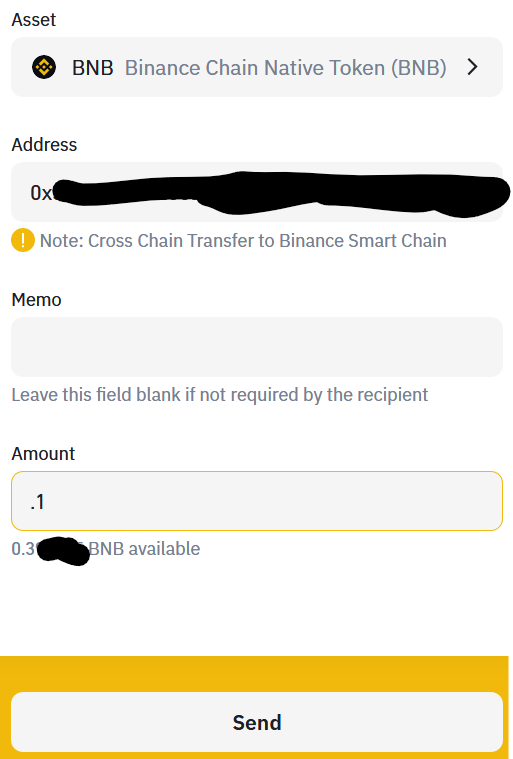Click the bold BNB ticker symbol
The height and width of the screenshot is (759, 513).
coord(92,68)
